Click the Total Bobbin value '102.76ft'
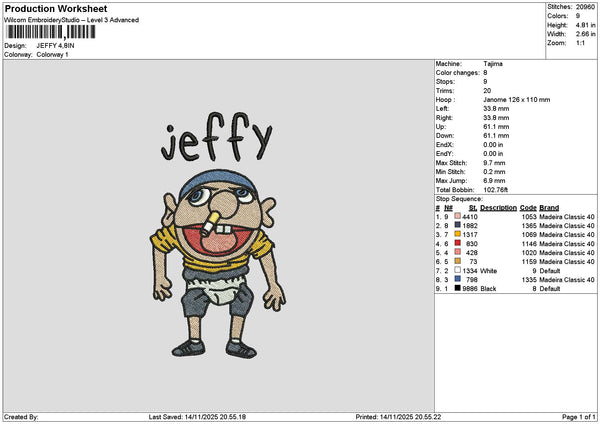 (x=496, y=190)
